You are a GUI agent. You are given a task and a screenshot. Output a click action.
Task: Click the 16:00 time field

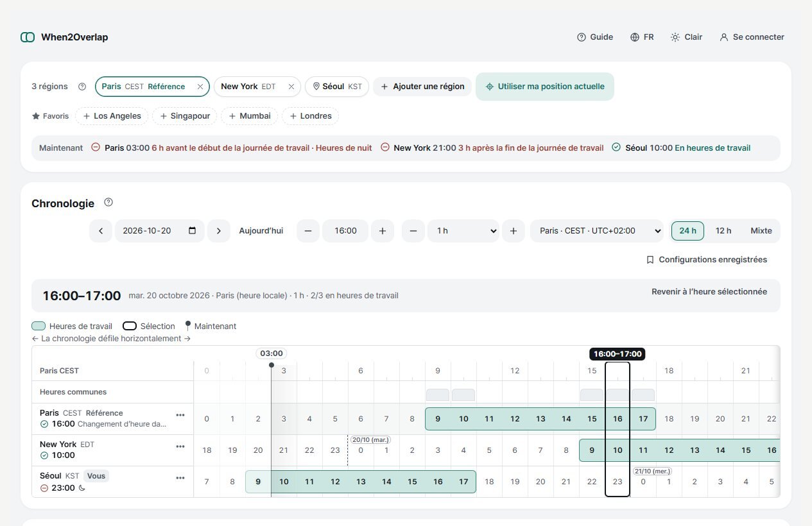coord(345,231)
